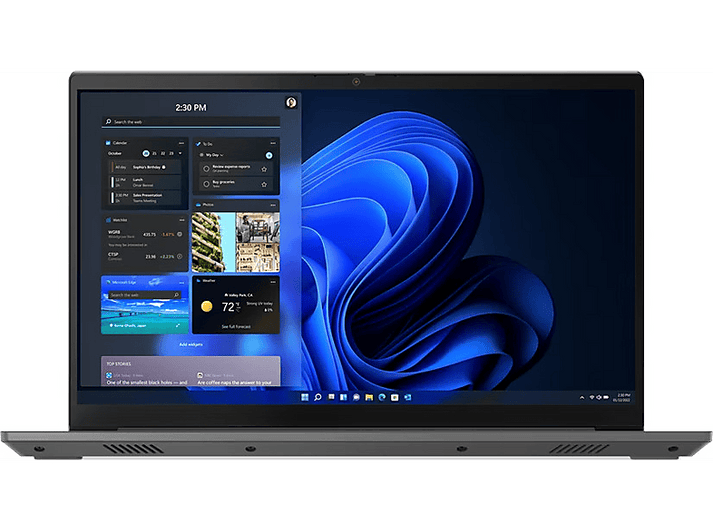Open taskbar clock and date

point(622,398)
